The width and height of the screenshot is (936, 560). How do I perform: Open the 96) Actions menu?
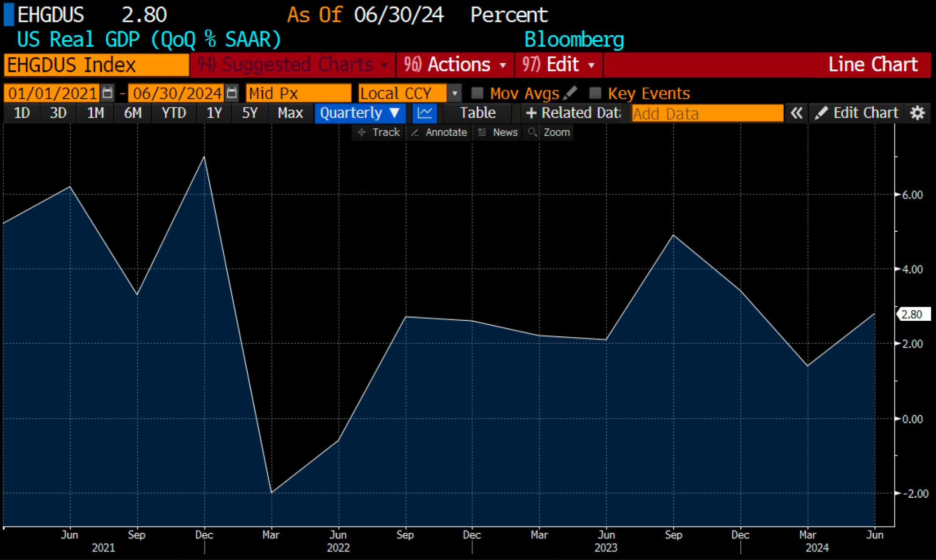click(x=455, y=65)
